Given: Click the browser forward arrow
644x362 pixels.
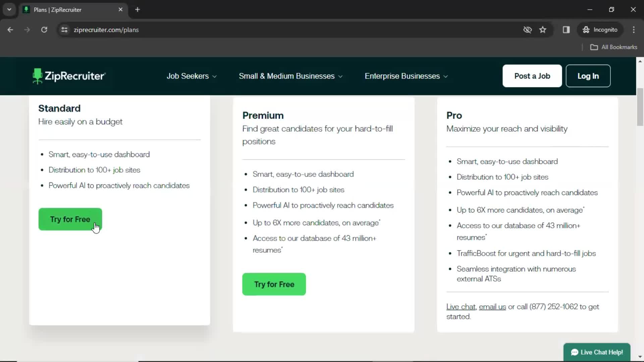Looking at the screenshot, I should click(27, 30).
